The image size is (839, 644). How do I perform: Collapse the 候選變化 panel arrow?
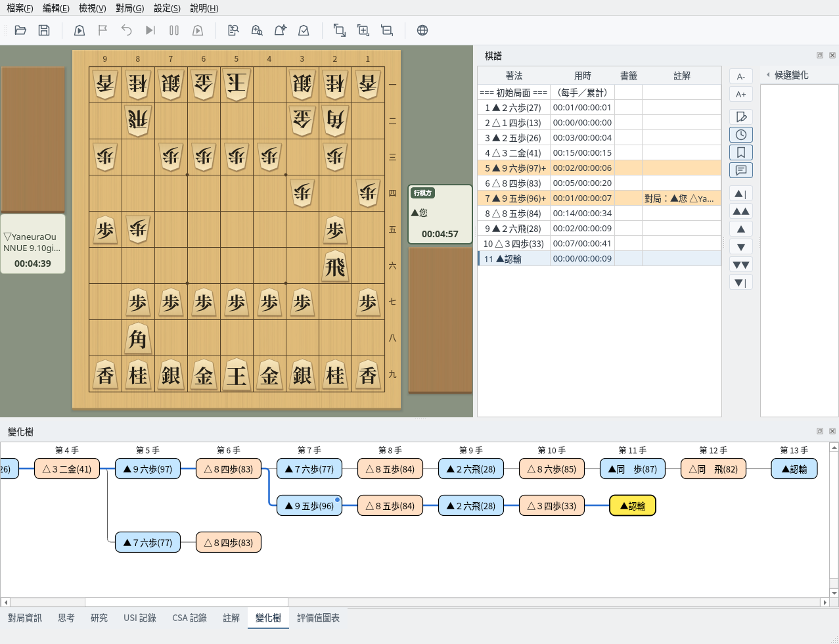click(x=768, y=75)
